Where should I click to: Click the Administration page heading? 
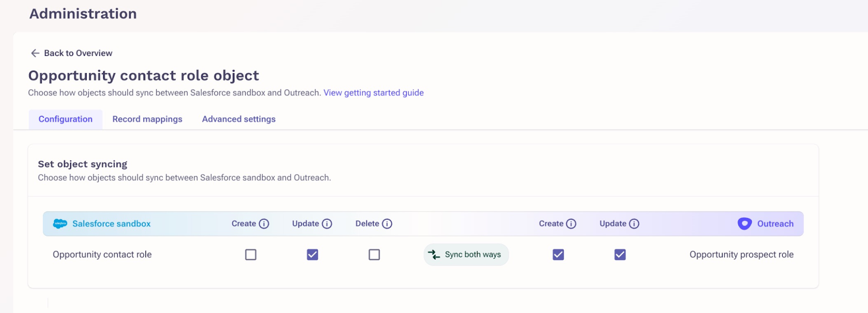pyautogui.click(x=83, y=14)
